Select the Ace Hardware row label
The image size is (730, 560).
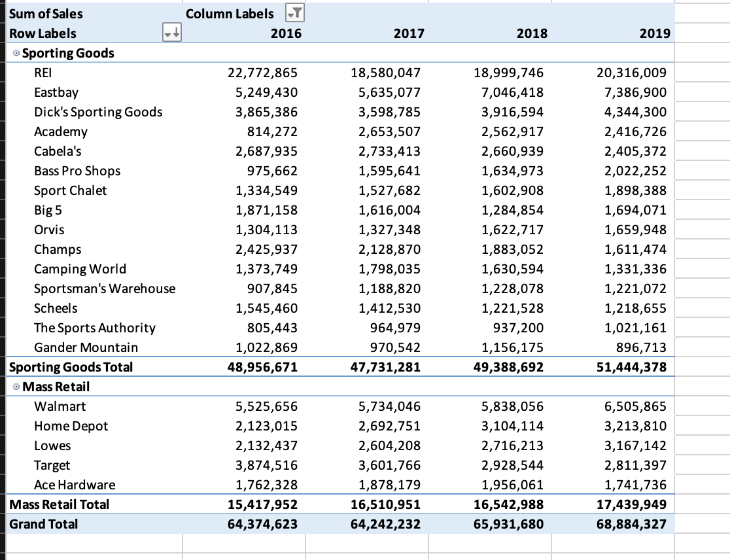(x=75, y=485)
